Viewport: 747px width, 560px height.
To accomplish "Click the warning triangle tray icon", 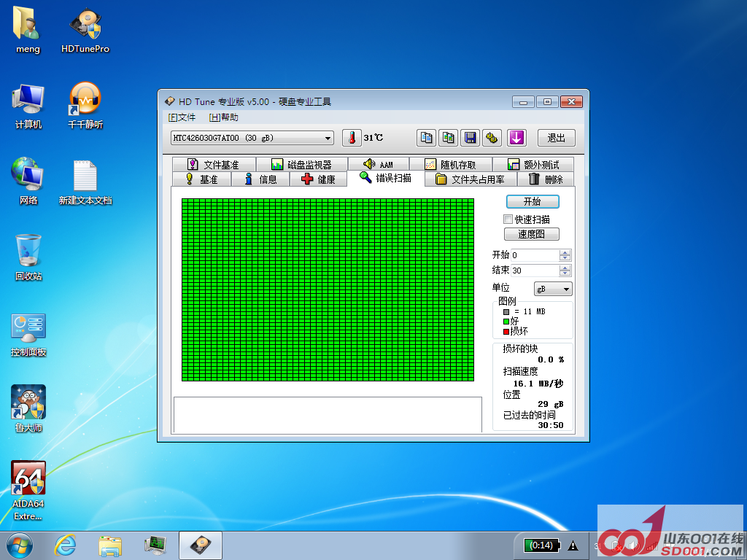I will pyautogui.click(x=573, y=545).
